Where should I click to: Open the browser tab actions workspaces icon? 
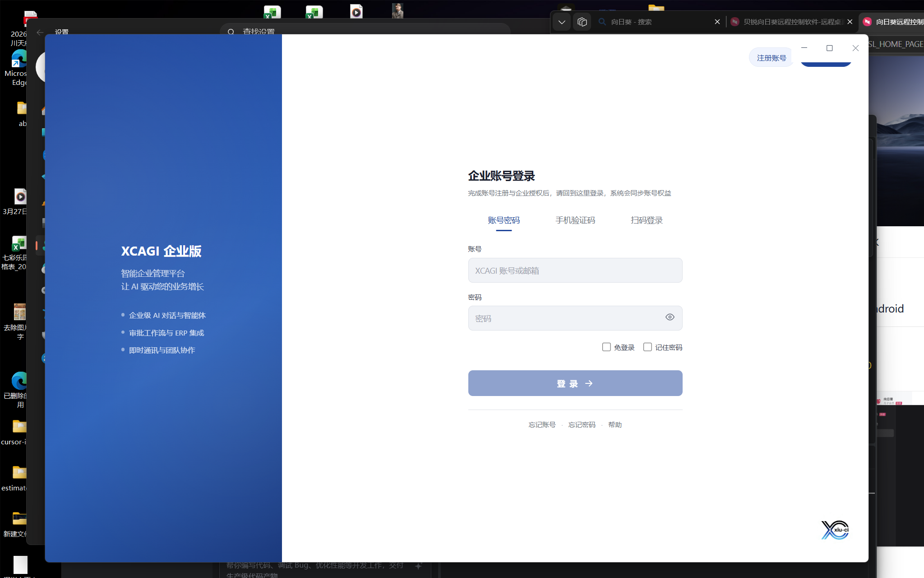(582, 22)
